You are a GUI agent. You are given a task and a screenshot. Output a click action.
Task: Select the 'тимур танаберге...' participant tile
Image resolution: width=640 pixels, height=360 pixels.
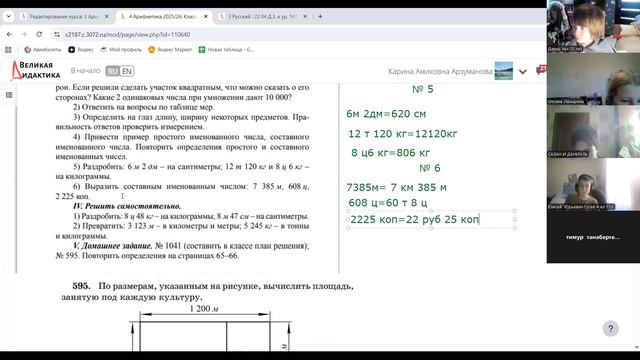pyautogui.click(x=593, y=237)
